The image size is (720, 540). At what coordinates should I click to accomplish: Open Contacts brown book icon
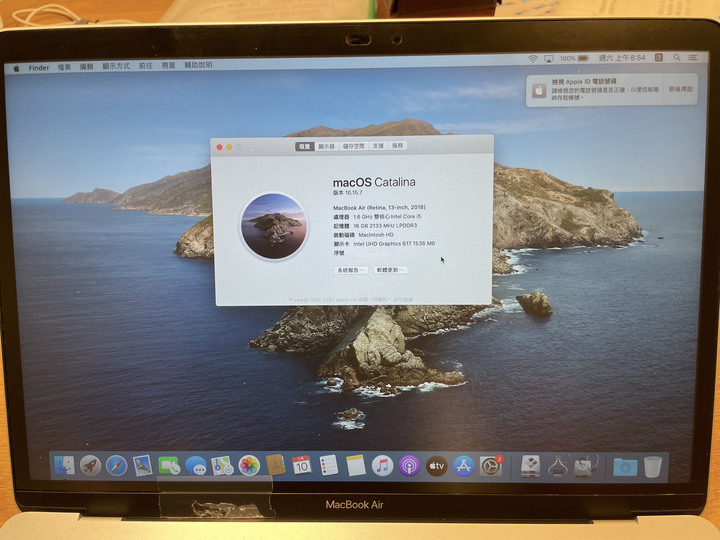tap(276, 466)
